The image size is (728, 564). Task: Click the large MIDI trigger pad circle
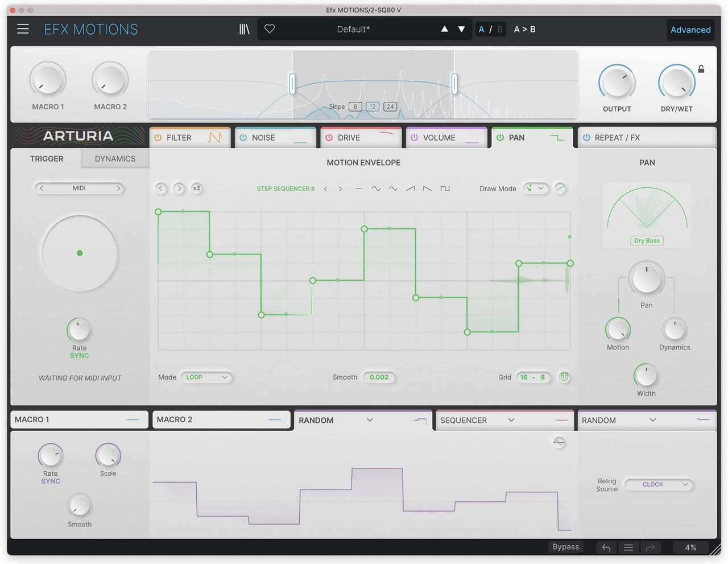80,253
